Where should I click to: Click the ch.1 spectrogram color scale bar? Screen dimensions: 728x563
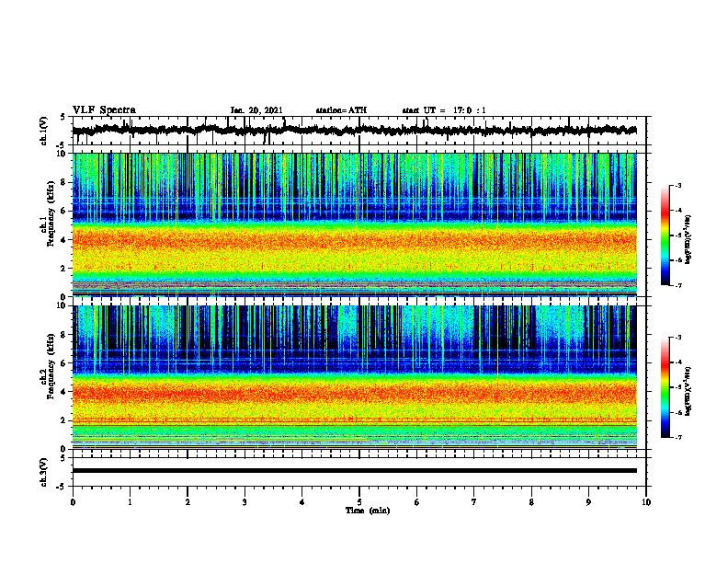point(665,236)
